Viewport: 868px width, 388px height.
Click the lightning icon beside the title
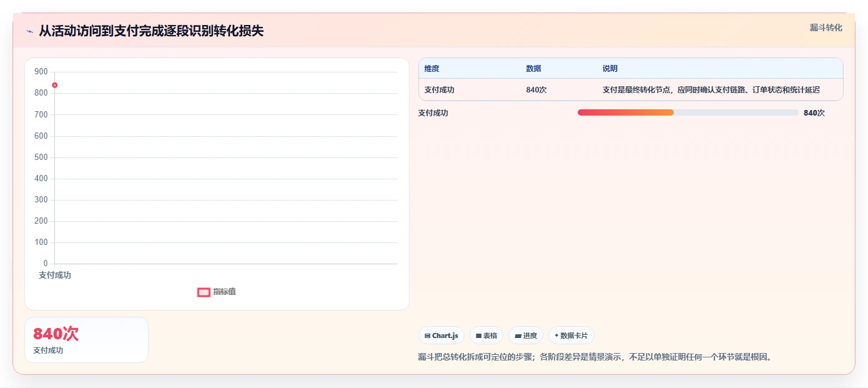click(30, 31)
